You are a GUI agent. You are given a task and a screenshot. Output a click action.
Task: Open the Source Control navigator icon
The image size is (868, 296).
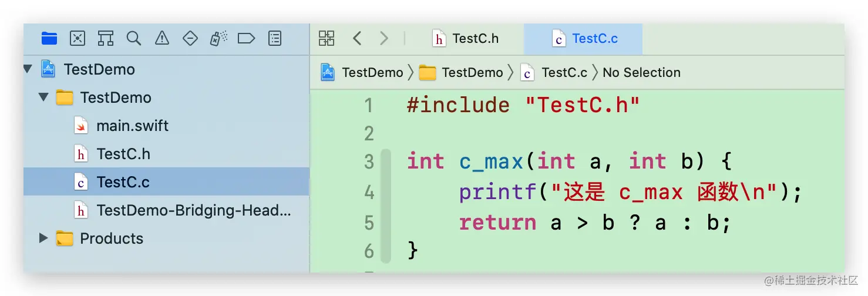pos(78,39)
